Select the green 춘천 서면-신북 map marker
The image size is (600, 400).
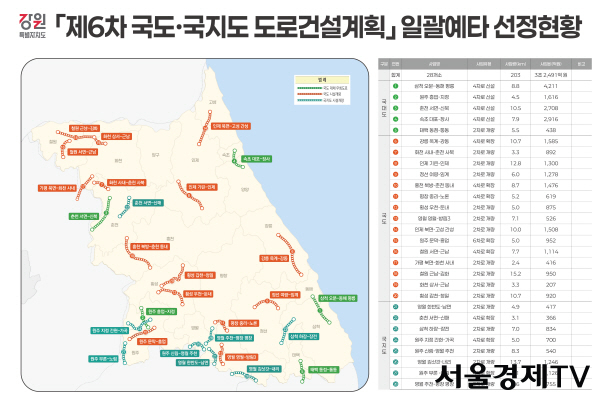coord(84,215)
